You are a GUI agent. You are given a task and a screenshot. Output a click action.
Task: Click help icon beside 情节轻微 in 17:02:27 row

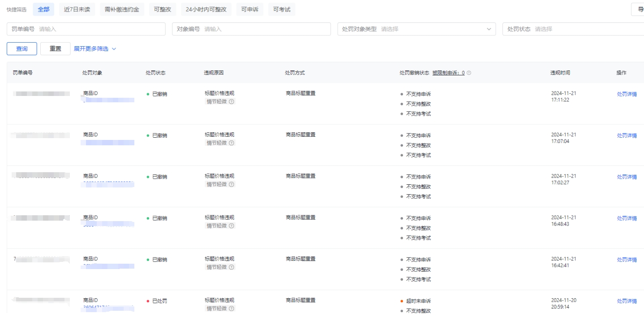[232, 184]
